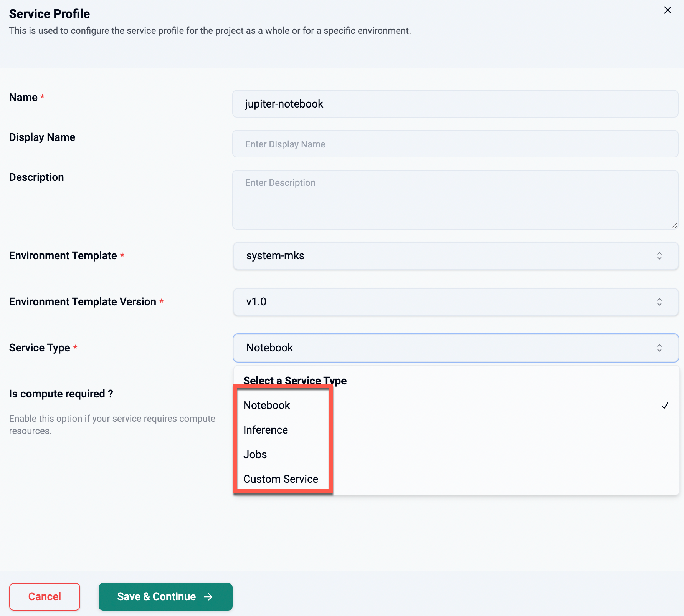Click the Template Version chevron icon
Viewport: 684px width, 616px height.
point(659,302)
